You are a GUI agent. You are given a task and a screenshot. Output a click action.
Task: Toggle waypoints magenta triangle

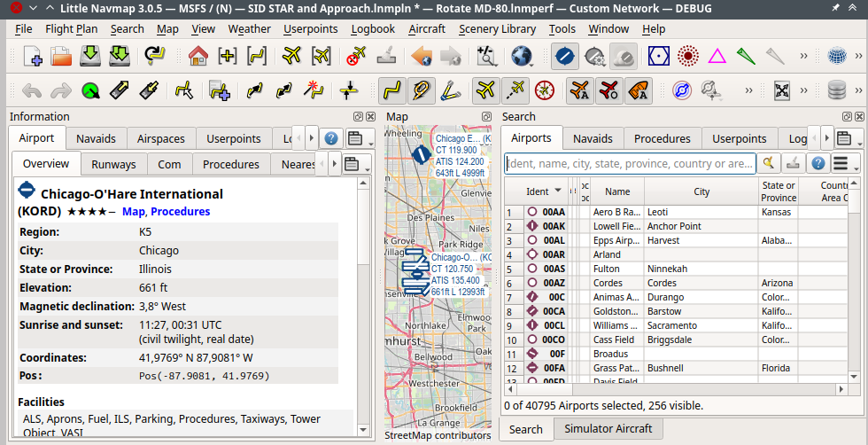click(x=717, y=56)
